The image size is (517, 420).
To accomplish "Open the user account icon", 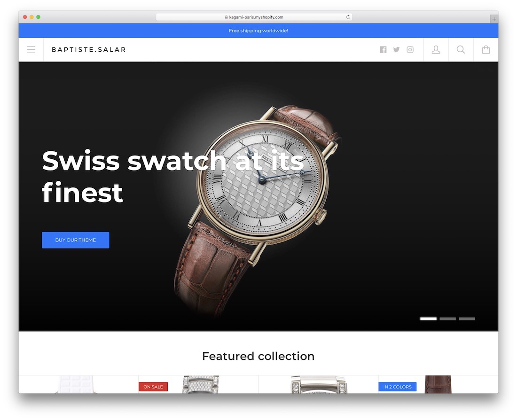I will [x=436, y=50].
